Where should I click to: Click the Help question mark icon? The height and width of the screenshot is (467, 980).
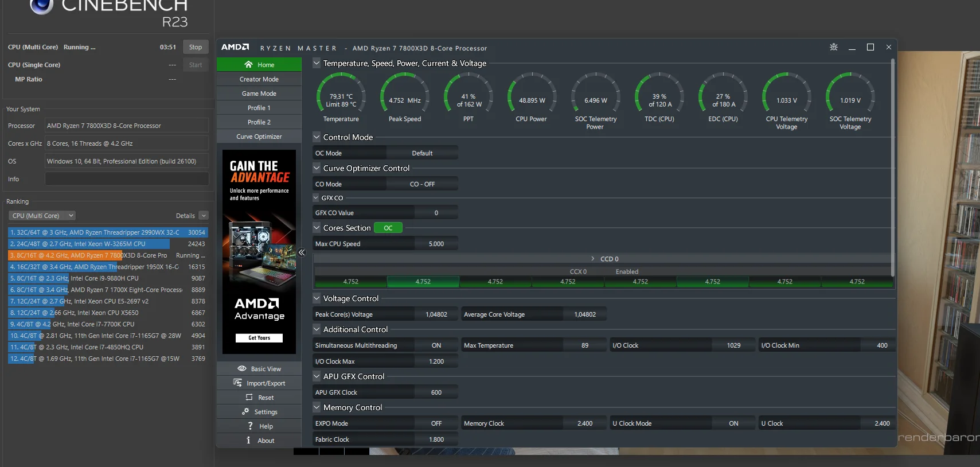(250, 426)
